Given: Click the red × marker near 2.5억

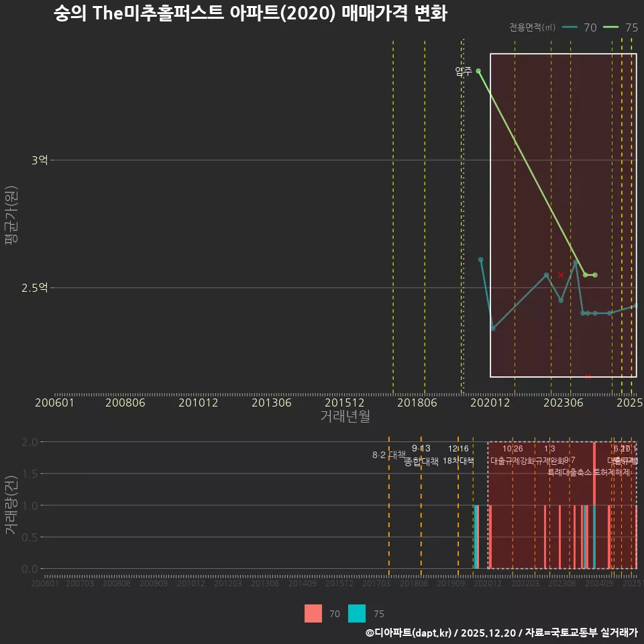Looking at the screenshot, I should pyautogui.click(x=561, y=274).
